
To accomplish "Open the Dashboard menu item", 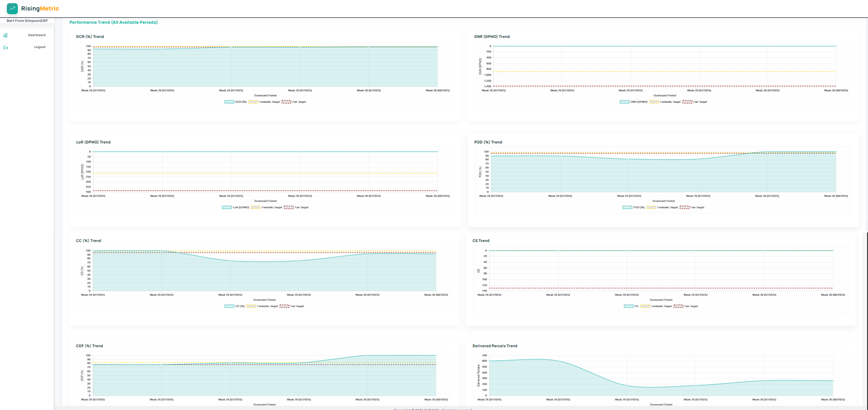I will tap(36, 35).
